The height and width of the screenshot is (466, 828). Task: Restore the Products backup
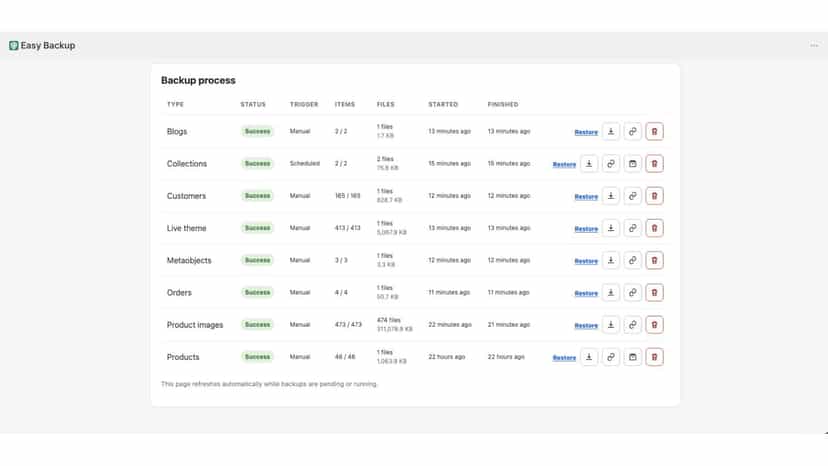pos(564,358)
